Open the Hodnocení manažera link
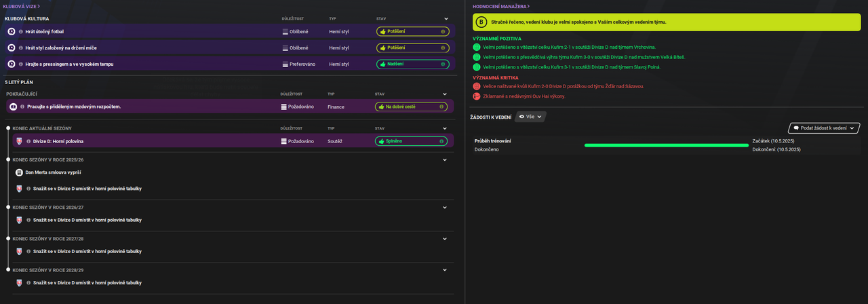The height and width of the screenshot is (304, 868). [501, 6]
